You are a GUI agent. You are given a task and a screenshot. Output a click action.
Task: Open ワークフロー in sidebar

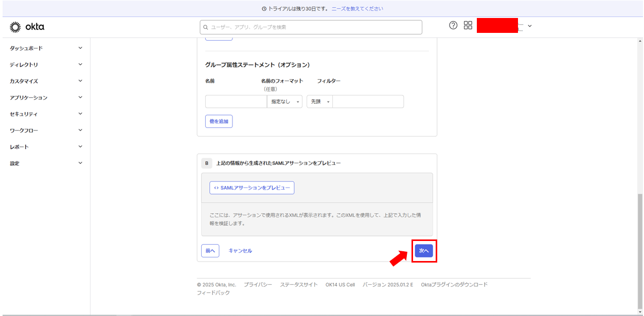[x=24, y=131]
